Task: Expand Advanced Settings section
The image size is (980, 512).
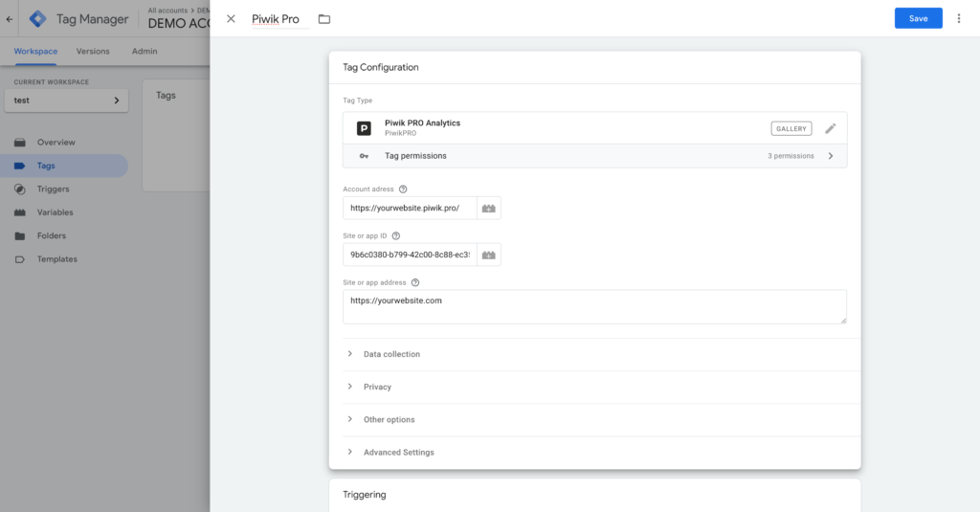Action: pyautogui.click(x=398, y=452)
